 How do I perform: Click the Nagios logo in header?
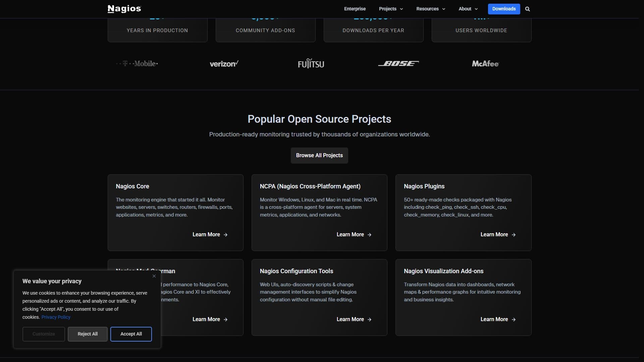click(x=124, y=9)
